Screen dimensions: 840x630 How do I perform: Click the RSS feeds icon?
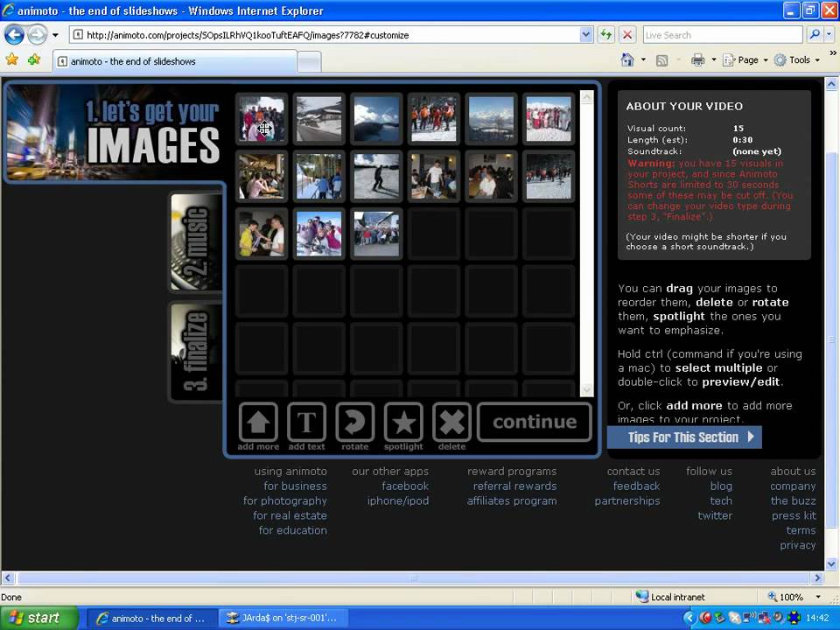[662, 60]
